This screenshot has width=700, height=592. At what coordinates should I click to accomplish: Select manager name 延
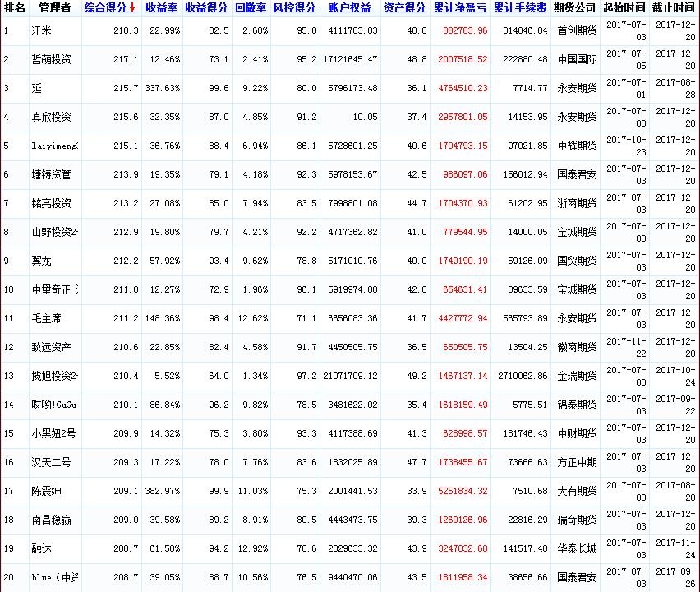pyautogui.click(x=36, y=88)
